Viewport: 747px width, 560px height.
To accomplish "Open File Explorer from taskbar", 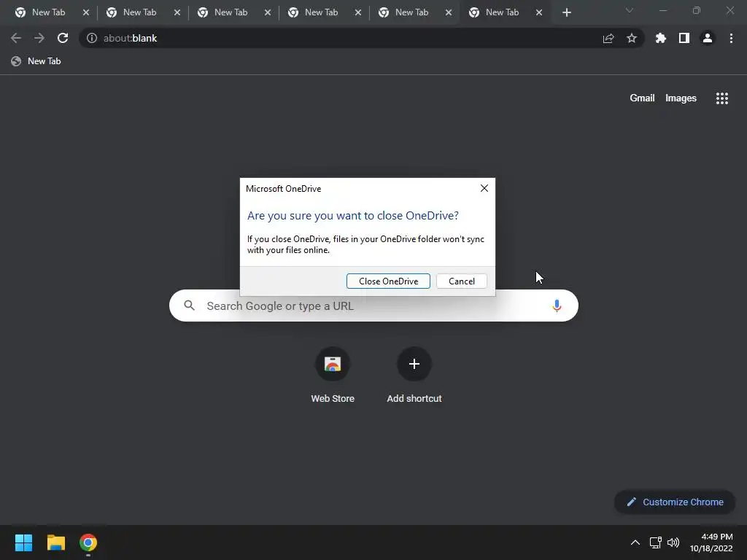I will 55,542.
